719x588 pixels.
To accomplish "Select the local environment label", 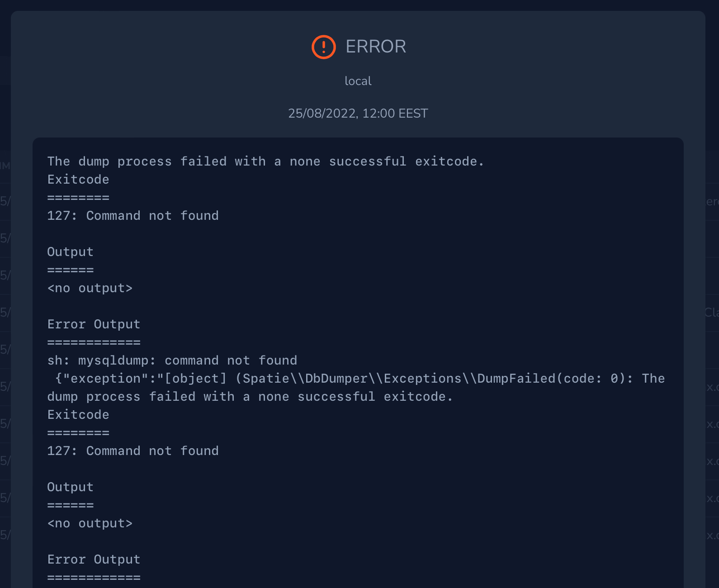I will point(358,81).
